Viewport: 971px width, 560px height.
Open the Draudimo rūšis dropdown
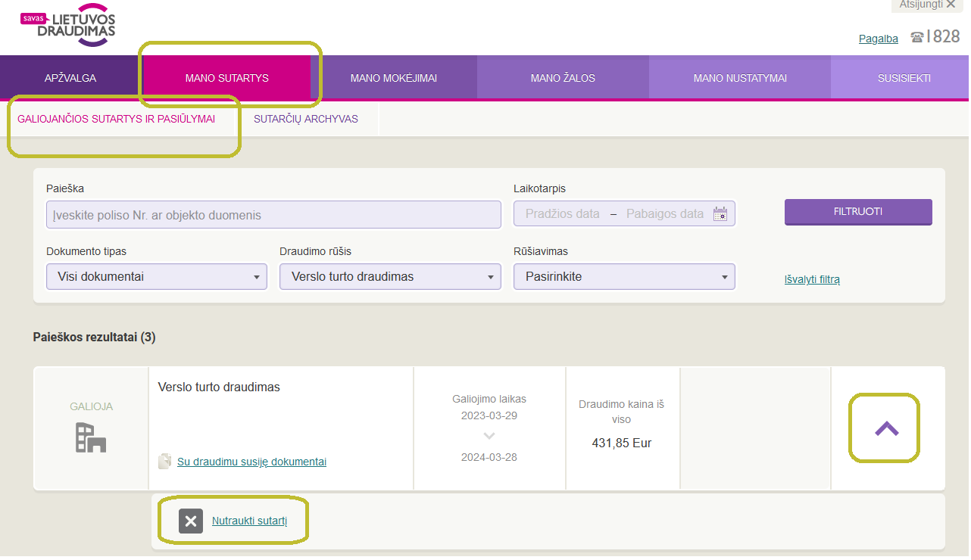(390, 277)
